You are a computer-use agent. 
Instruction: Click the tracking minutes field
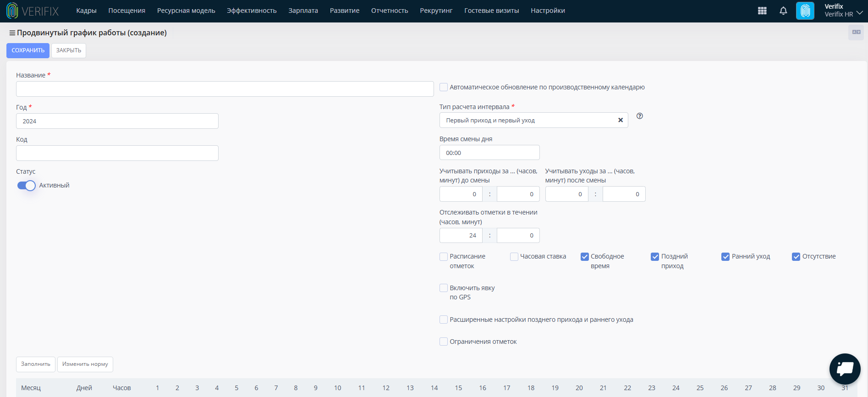pyautogui.click(x=518, y=235)
